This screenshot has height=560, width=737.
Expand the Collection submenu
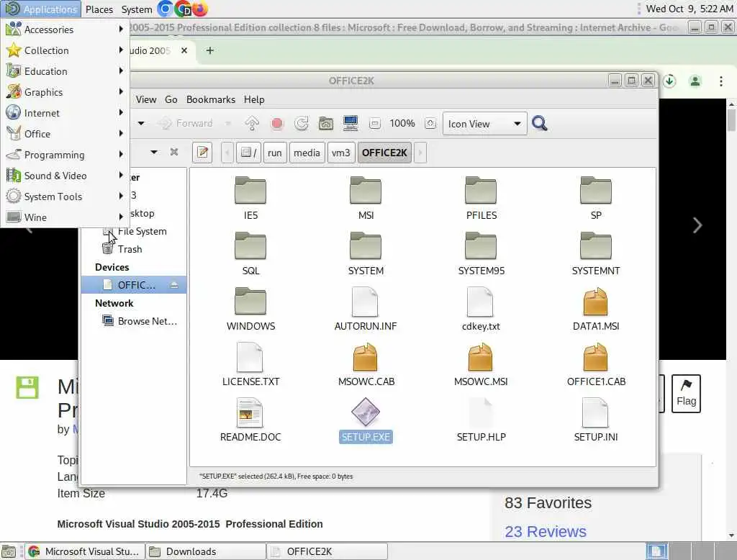pyautogui.click(x=65, y=50)
